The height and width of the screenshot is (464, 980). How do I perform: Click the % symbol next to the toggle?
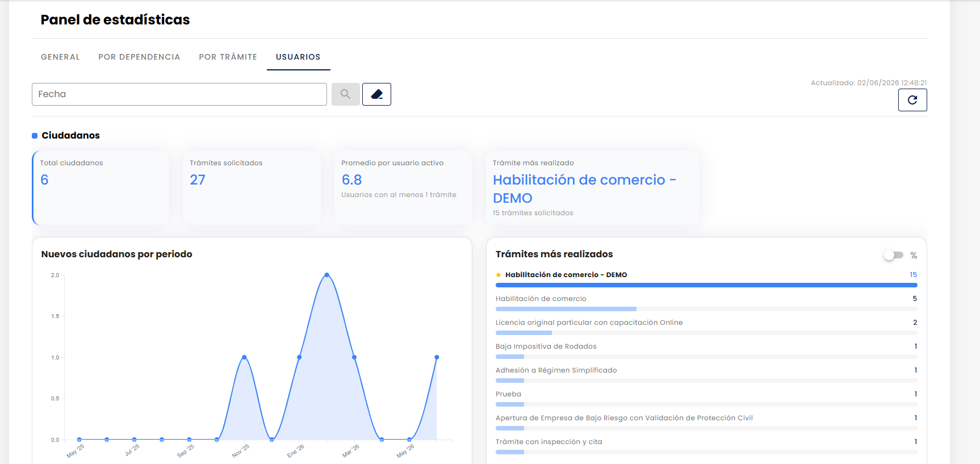[914, 256]
